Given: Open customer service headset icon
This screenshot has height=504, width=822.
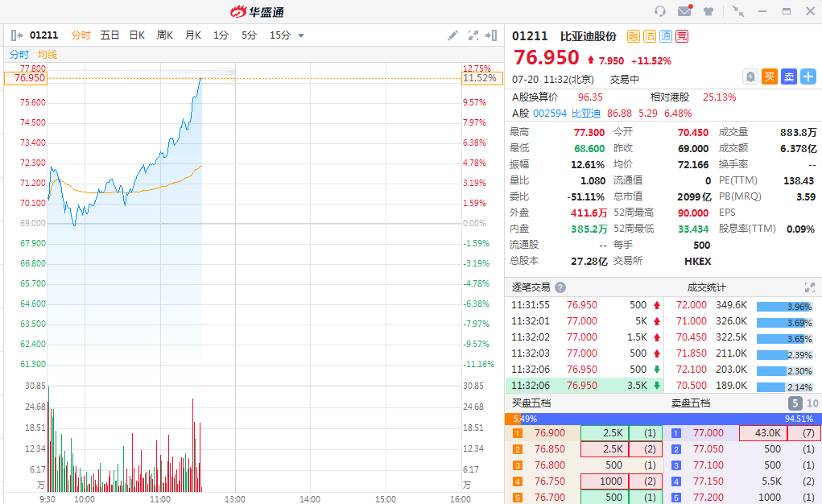Looking at the screenshot, I should (x=660, y=11).
